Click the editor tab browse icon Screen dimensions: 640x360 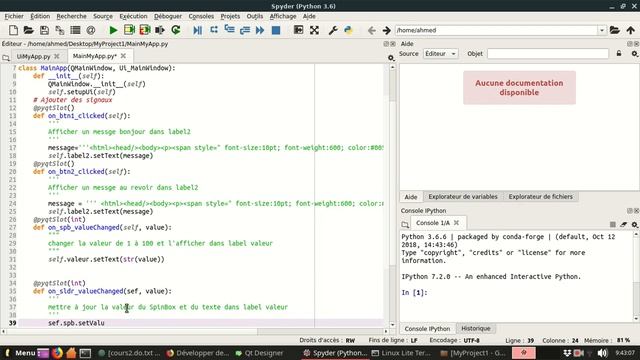(x=6, y=58)
